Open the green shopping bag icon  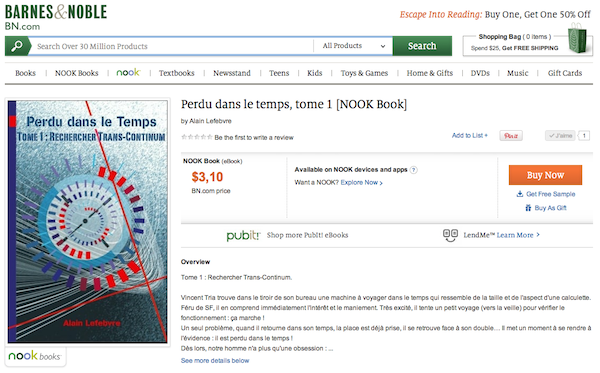[x=577, y=37]
